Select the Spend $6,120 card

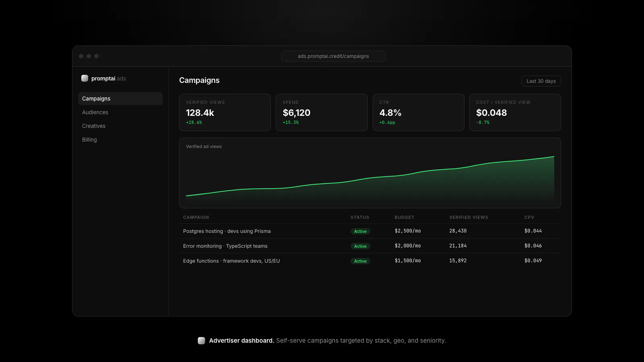[x=322, y=112]
